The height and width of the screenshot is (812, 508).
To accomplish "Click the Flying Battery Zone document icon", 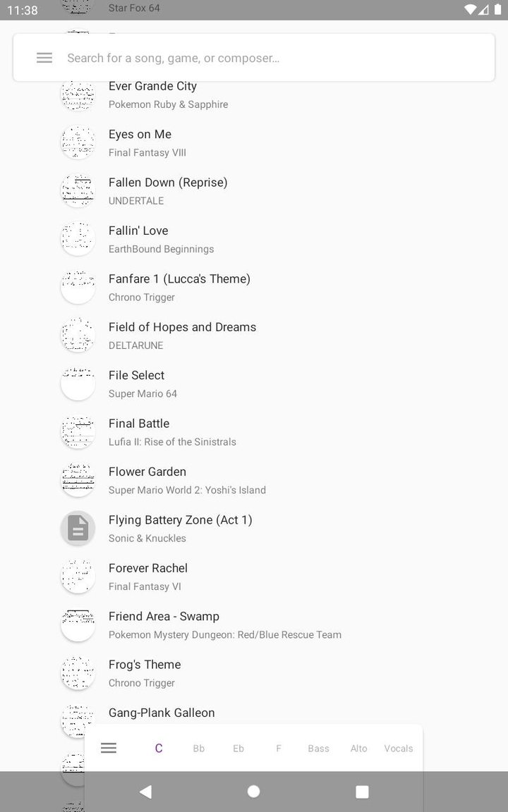I will 78,528.
